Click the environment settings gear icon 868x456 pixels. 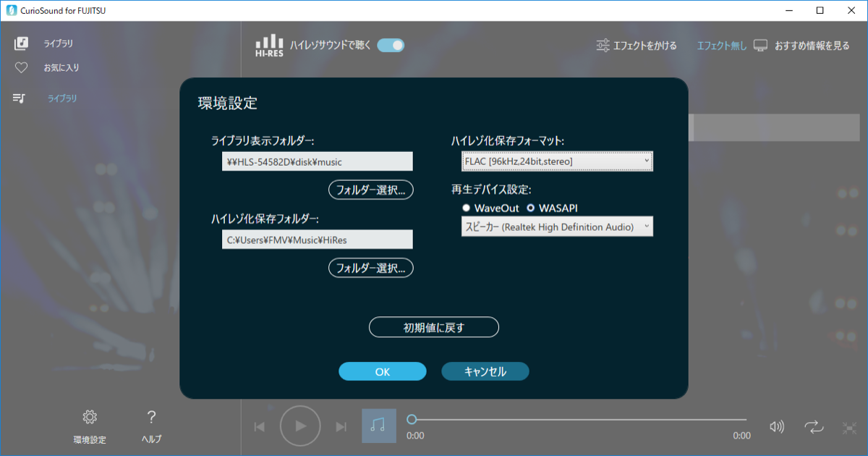click(90, 417)
